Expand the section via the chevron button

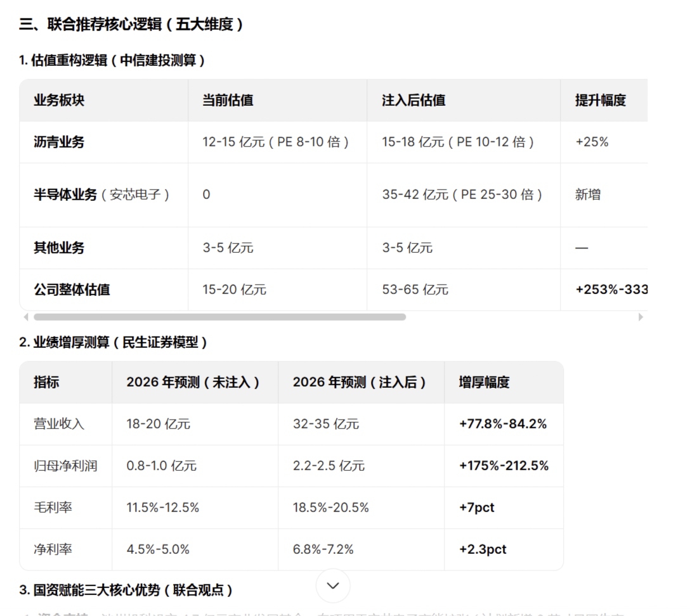coord(332,586)
